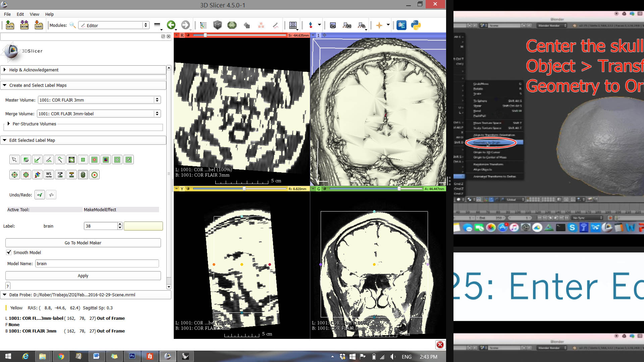Select the Rectangle effect tool
Viewport: 644px width, 362px height.
(83, 160)
